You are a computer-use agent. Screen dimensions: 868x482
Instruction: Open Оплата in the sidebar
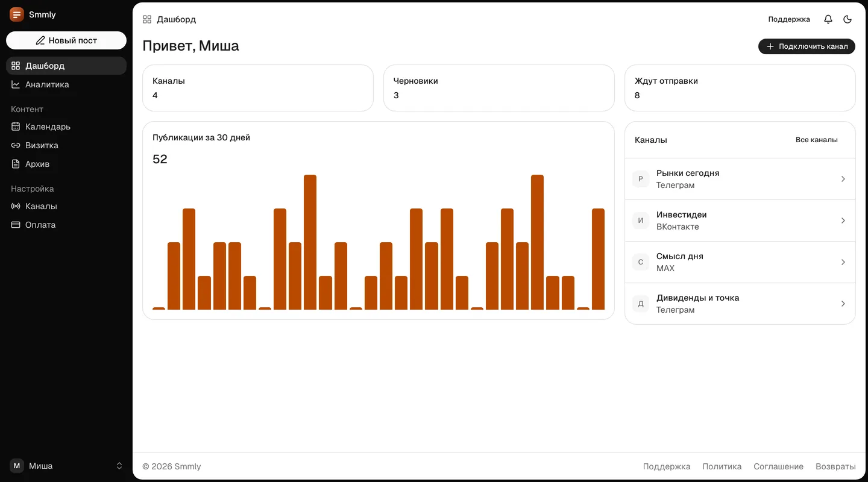pos(66,225)
